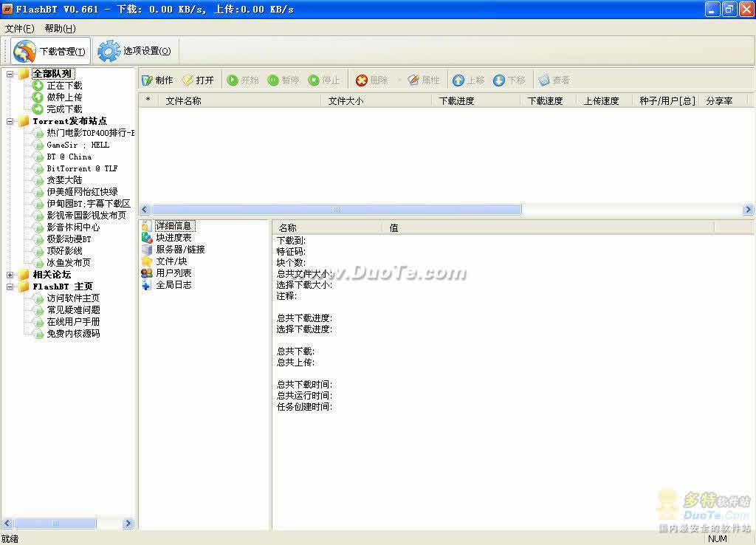The width and height of the screenshot is (756, 545).
Task: Click the 查看 view toolbar icon
Action: [544, 80]
